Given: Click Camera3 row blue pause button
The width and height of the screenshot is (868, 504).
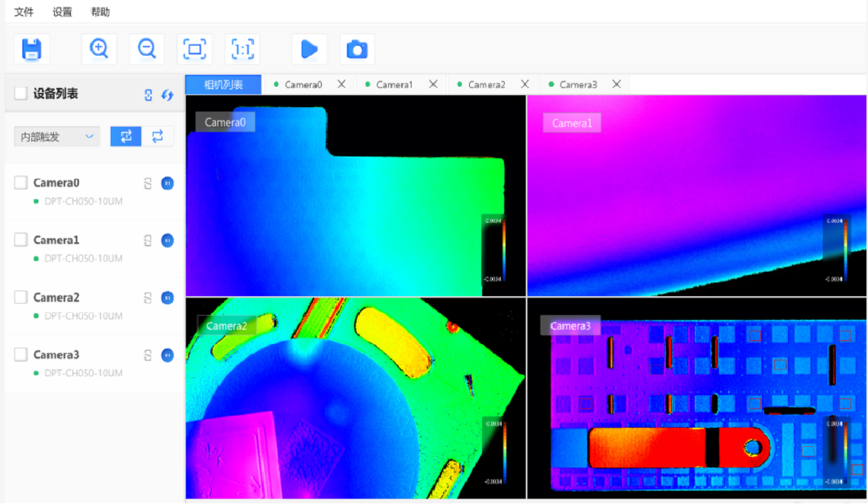Looking at the screenshot, I should [168, 356].
